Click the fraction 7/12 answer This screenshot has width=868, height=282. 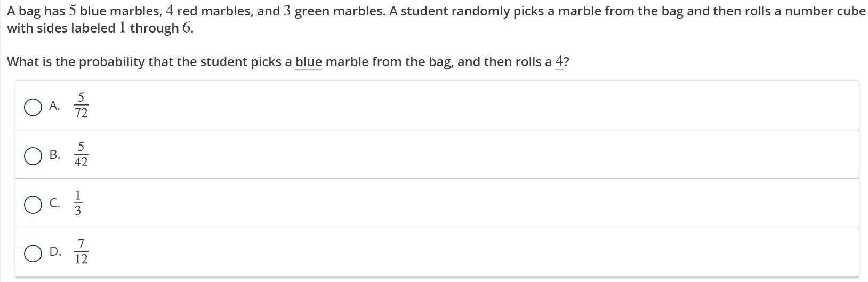pos(81,252)
